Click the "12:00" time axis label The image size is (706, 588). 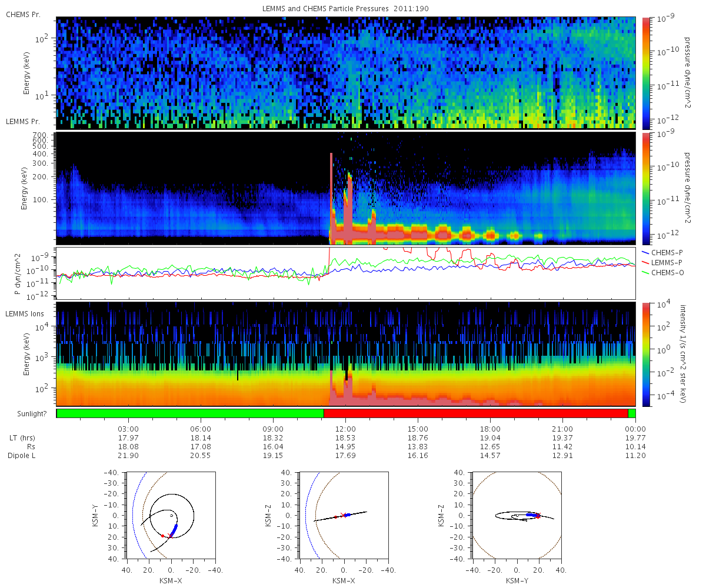[x=345, y=429]
